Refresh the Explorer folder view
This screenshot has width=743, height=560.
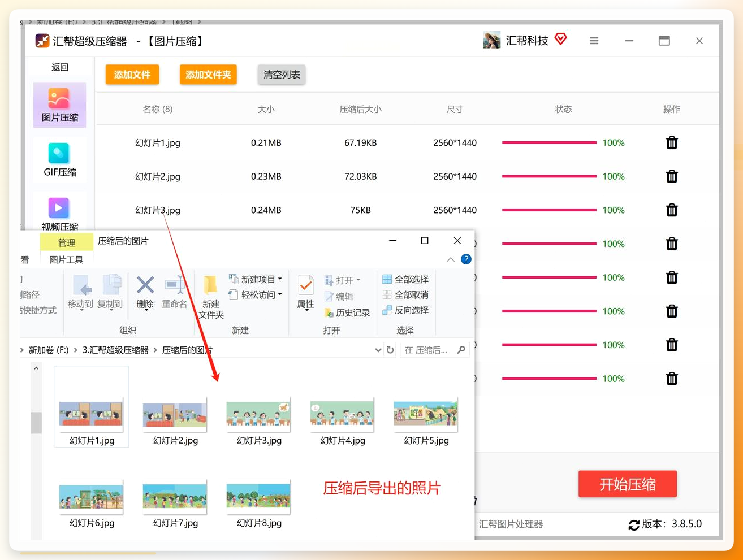click(390, 350)
